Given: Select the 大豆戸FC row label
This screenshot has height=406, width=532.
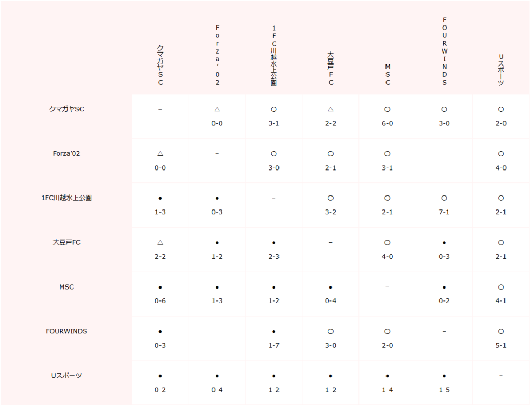Looking at the screenshot, I should click(x=66, y=242).
